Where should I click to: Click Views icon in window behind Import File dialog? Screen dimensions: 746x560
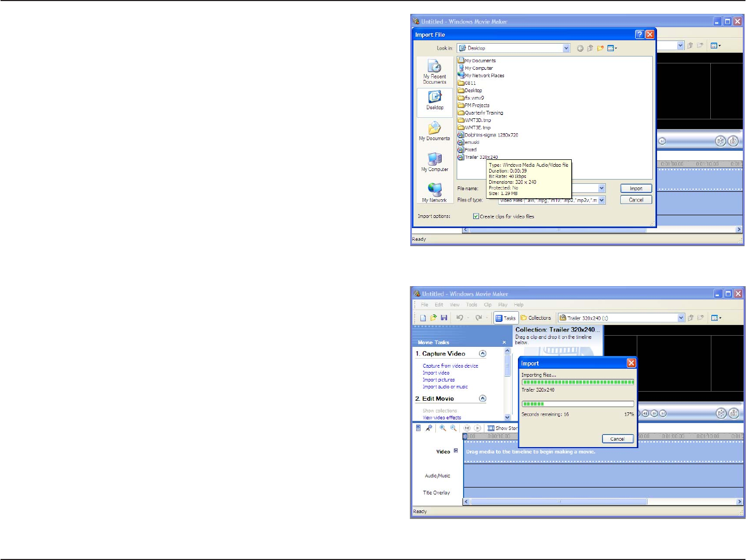click(x=716, y=46)
